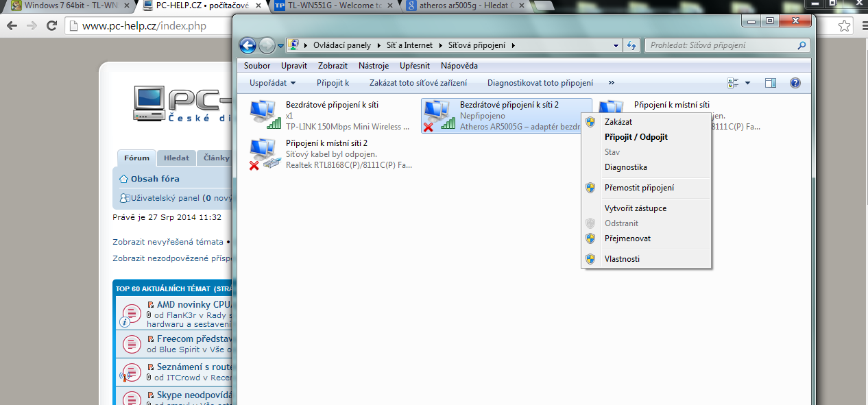Click 'Zakázat toto síťové zařízení' toolbar button
Screen dimensions: 868x405
(x=418, y=83)
